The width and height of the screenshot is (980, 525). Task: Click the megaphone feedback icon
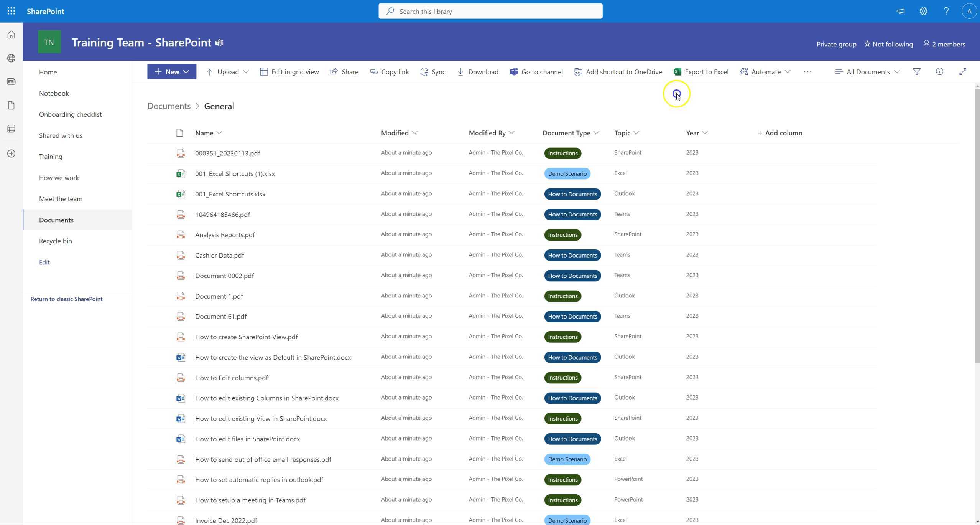click(x=900, y=11)
